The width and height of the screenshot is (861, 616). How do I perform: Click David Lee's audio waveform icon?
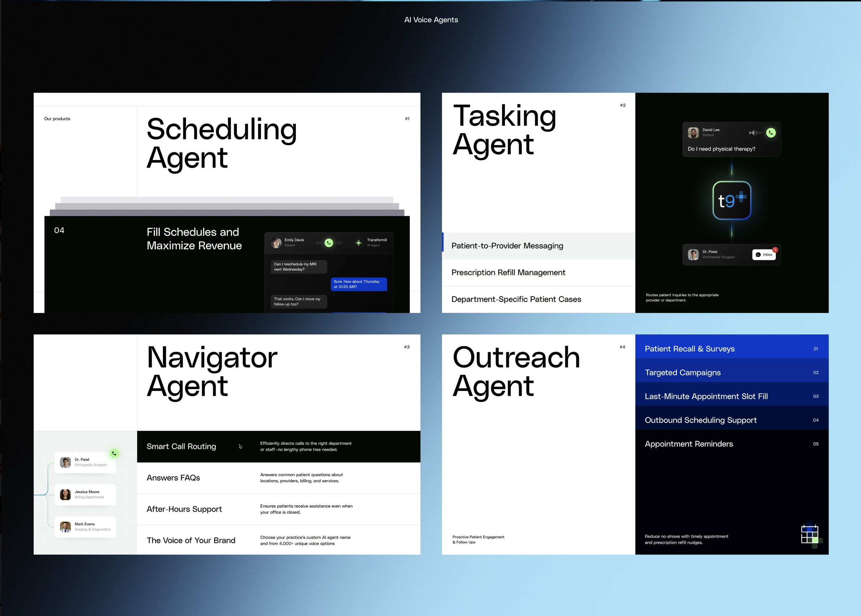pyautogui.click(x=755, y=133)
